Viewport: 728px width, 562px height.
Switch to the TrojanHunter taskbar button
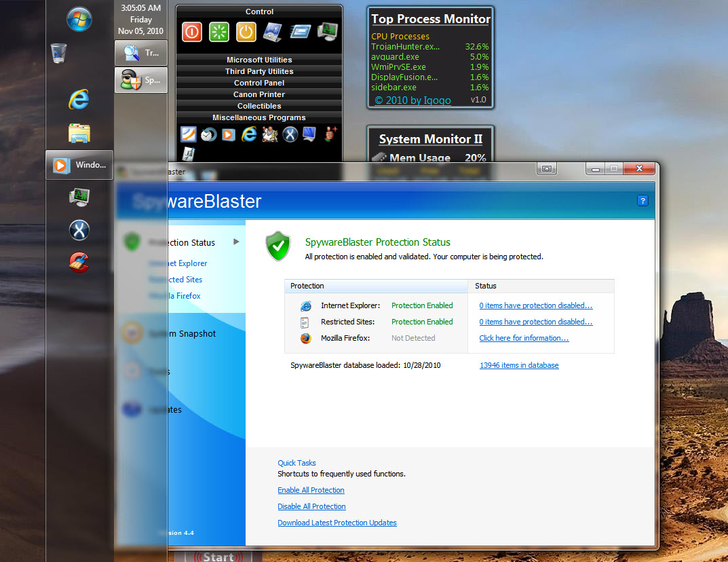(x=140, y=53)
